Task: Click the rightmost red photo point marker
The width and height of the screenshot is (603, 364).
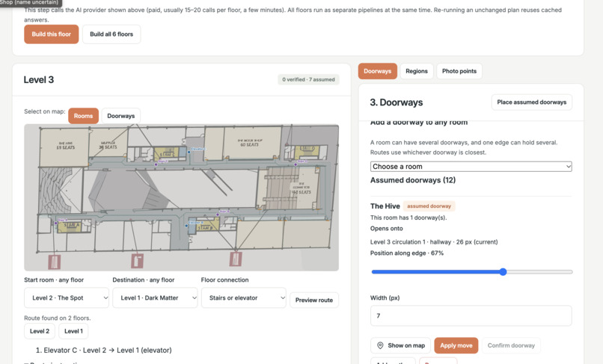Action: coord(236,259)
